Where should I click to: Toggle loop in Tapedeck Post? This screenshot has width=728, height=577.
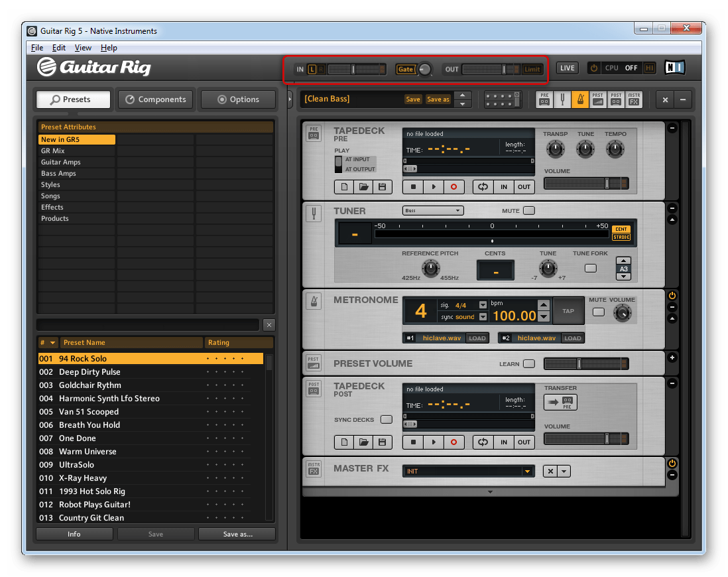point(483,442)
